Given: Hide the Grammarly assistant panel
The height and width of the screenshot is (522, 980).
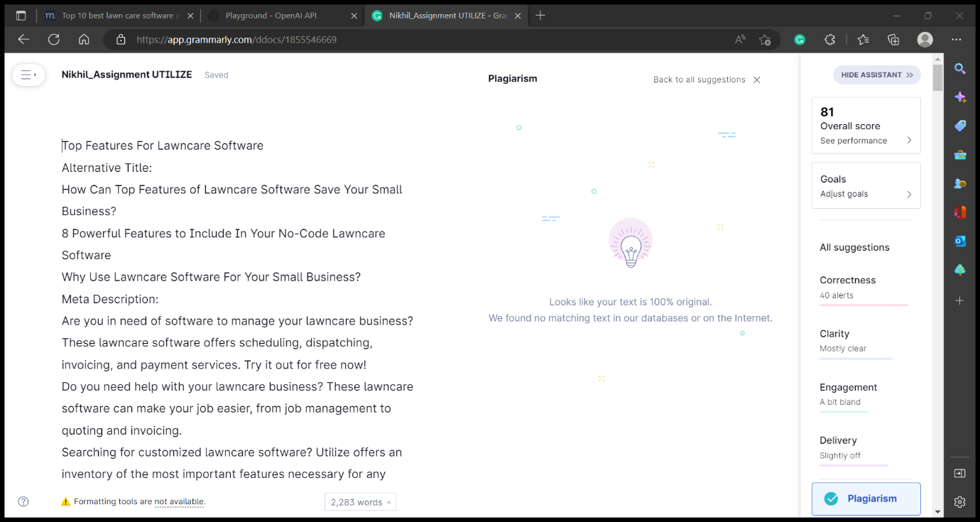Looking at the screenshot, I should pyautogui.click(x=877, y=75).
